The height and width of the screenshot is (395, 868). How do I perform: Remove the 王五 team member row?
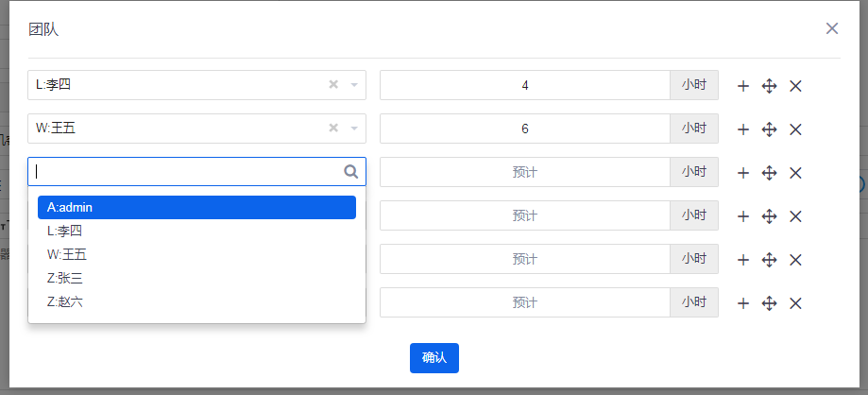[795, 129]
